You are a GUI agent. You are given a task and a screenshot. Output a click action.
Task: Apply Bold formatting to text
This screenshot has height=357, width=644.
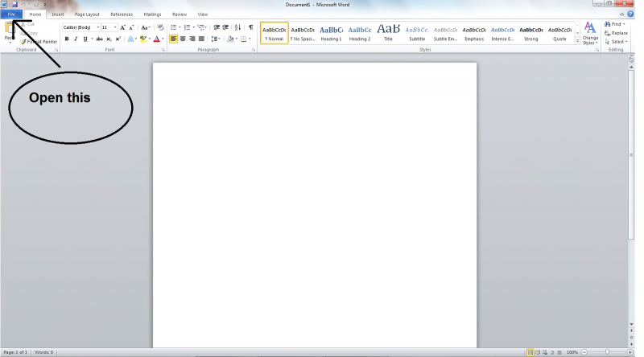tap(67, 39)
